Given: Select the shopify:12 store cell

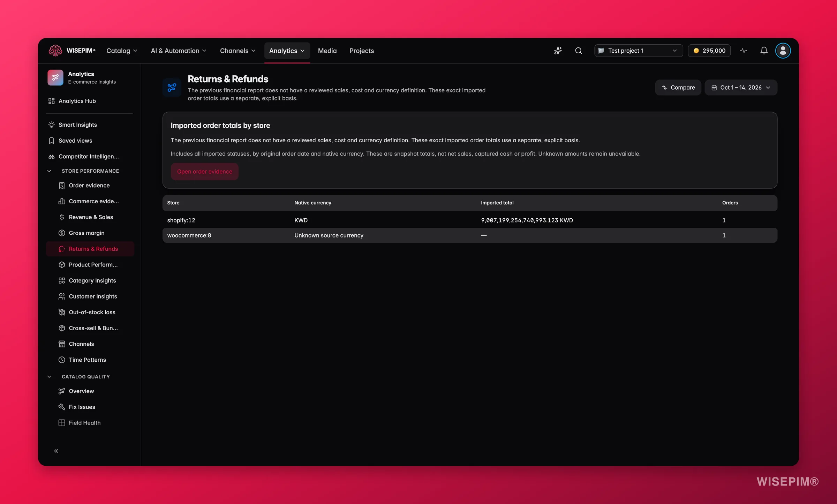Looking at the screenshot, I should coord(181,220).
